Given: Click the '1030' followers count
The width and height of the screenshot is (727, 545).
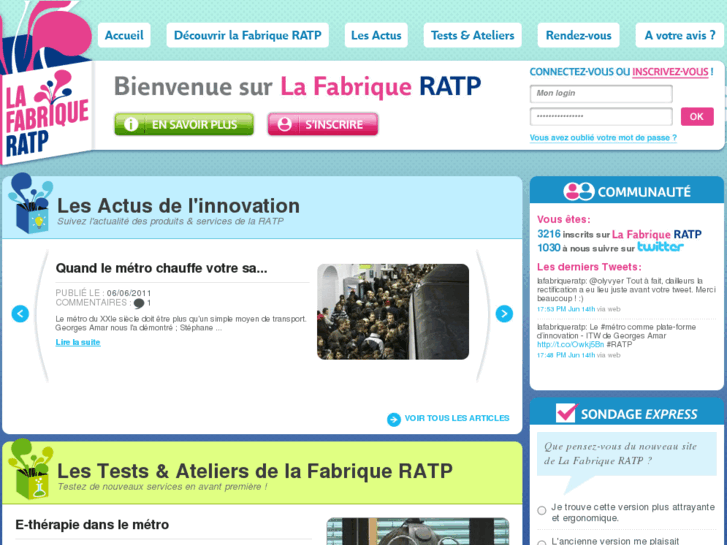Looking at the screenshot, I should point(548,248).
